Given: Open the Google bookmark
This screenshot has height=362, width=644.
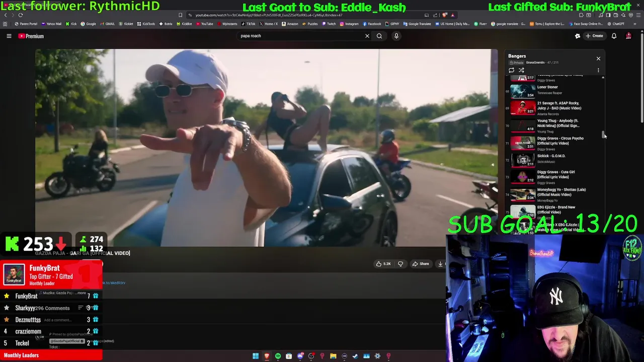Looking at the screenshot, I should 89,24.
